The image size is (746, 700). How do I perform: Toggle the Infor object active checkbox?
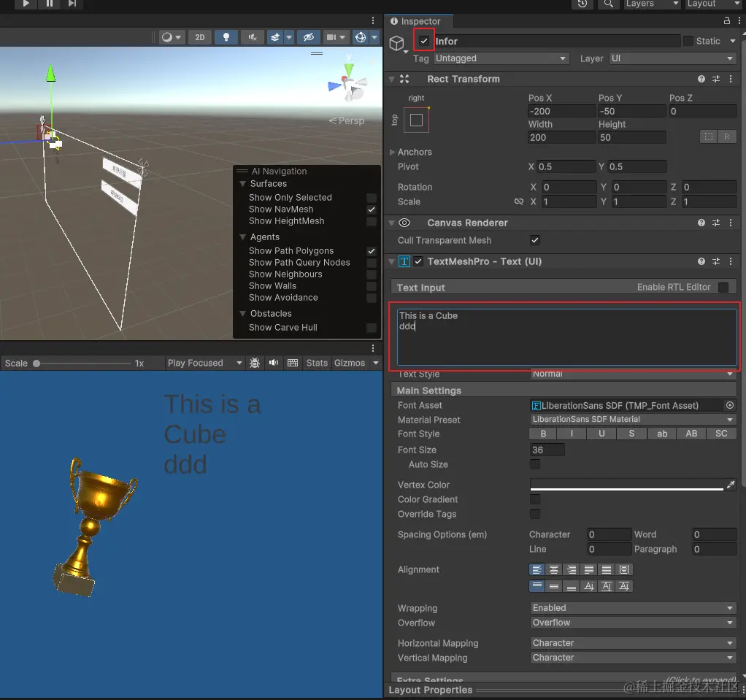click(x=424, y=41)
